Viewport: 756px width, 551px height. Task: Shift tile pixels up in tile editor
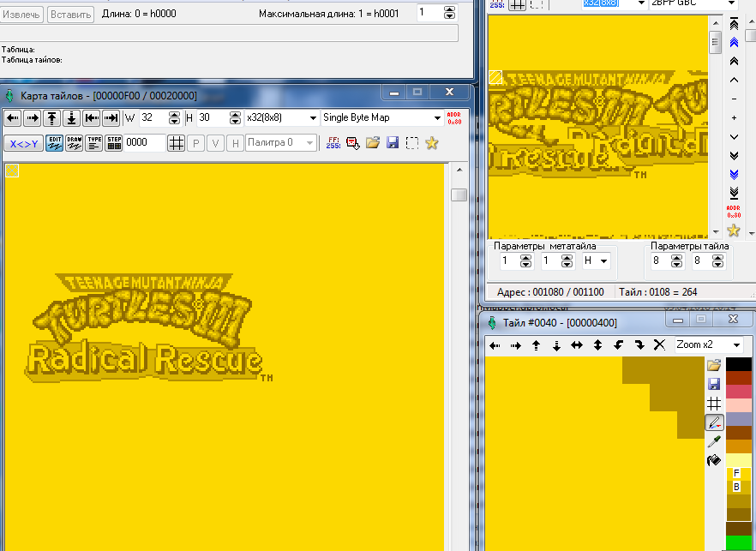click(x=537, y=345)
